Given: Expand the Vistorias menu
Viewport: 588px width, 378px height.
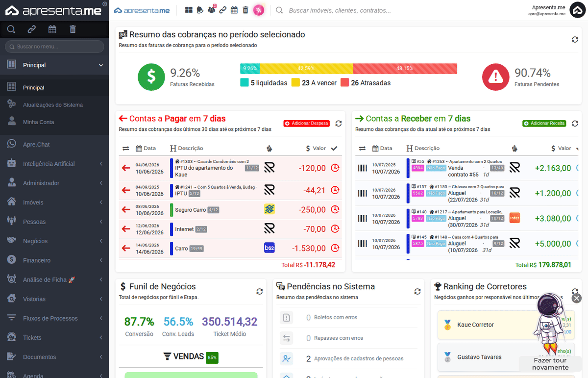Looking at the screenshot, I should (x=54, y=299).
